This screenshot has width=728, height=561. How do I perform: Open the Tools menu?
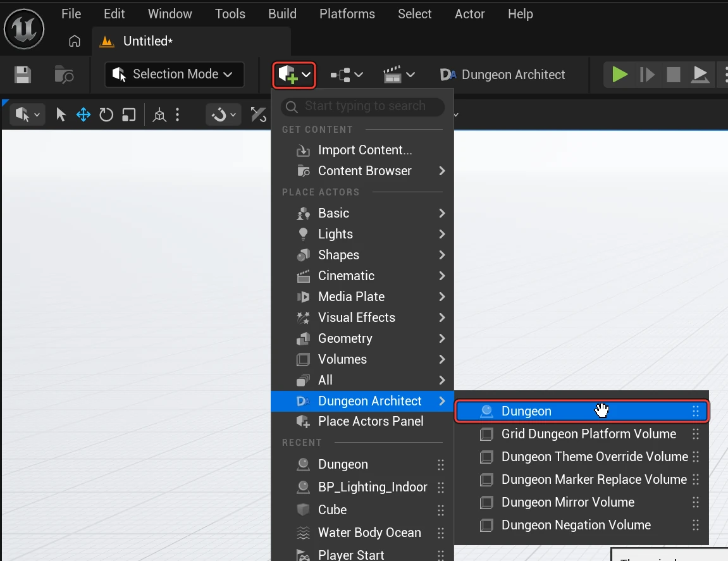[x=230, y=14]
